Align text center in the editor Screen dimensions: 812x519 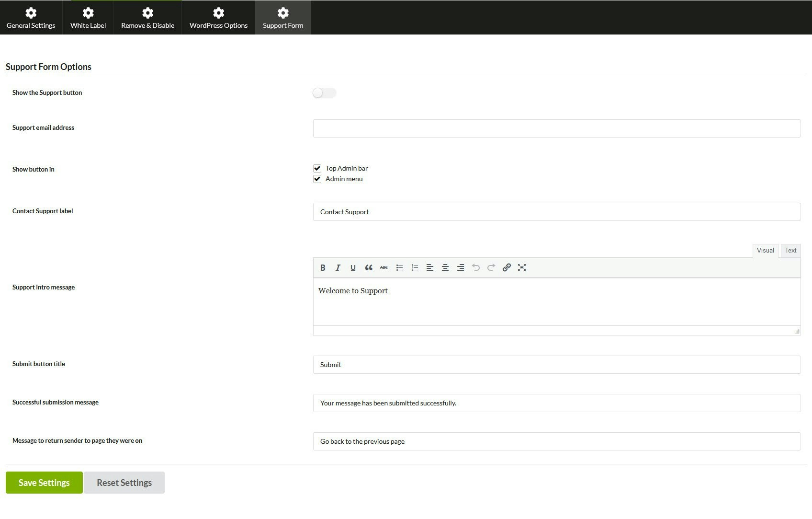point(445,267)
